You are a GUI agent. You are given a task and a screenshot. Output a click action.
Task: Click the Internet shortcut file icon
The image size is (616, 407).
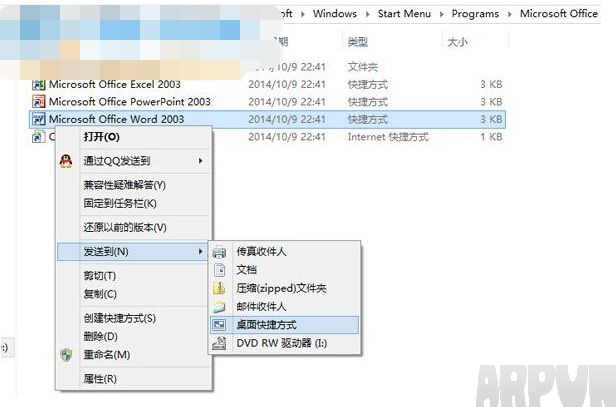(x=38, y=136)
